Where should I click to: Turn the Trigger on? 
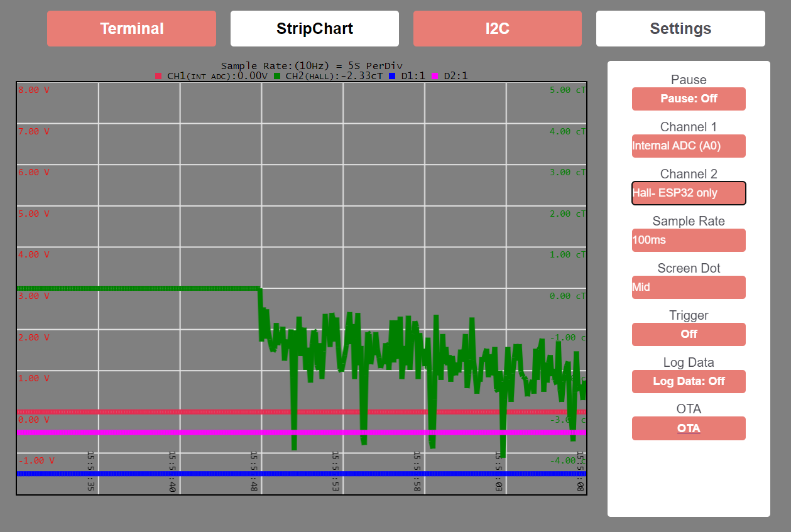coord(689,334)
